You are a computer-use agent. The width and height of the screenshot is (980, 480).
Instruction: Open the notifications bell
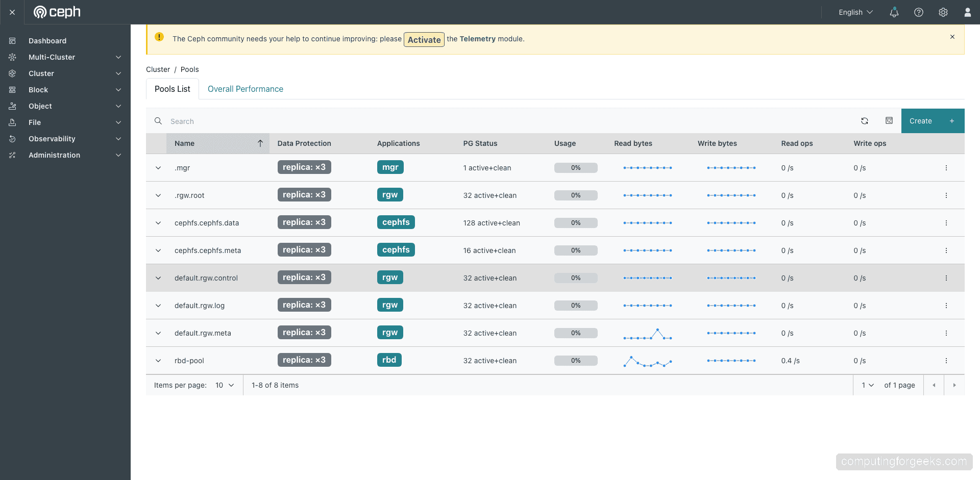pos(894,12)
